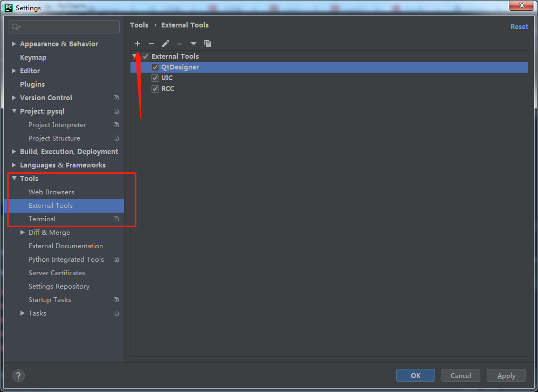538x392 pixels.
Task: Toggle the RCC tool checkbox
Action: [x=155, y=88]
